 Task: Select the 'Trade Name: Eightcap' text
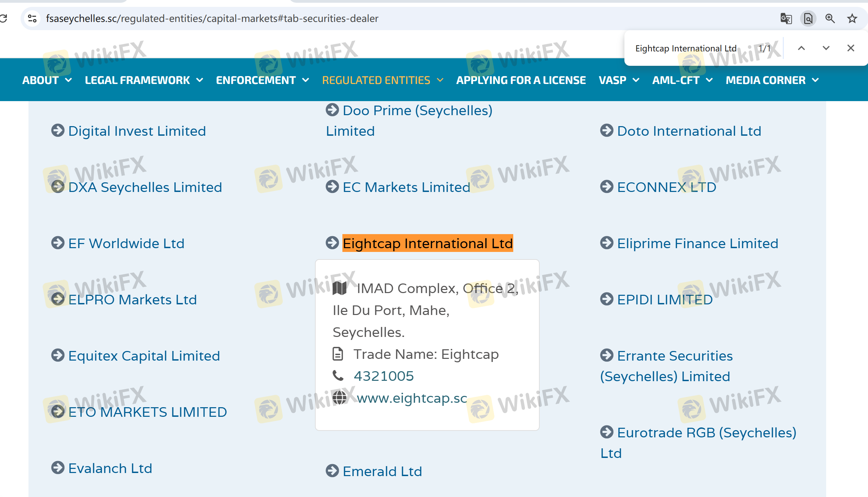click(x=426, y=354)
